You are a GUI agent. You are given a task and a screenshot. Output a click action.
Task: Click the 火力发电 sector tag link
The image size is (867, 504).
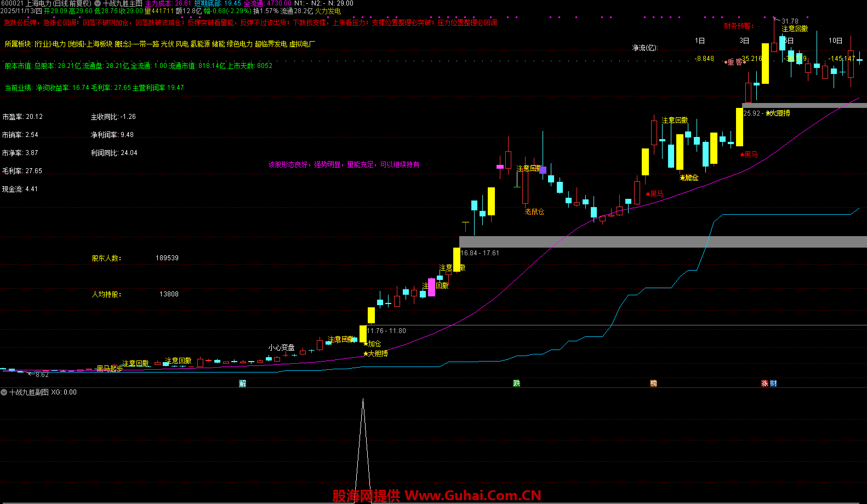(x=328, y=11)
